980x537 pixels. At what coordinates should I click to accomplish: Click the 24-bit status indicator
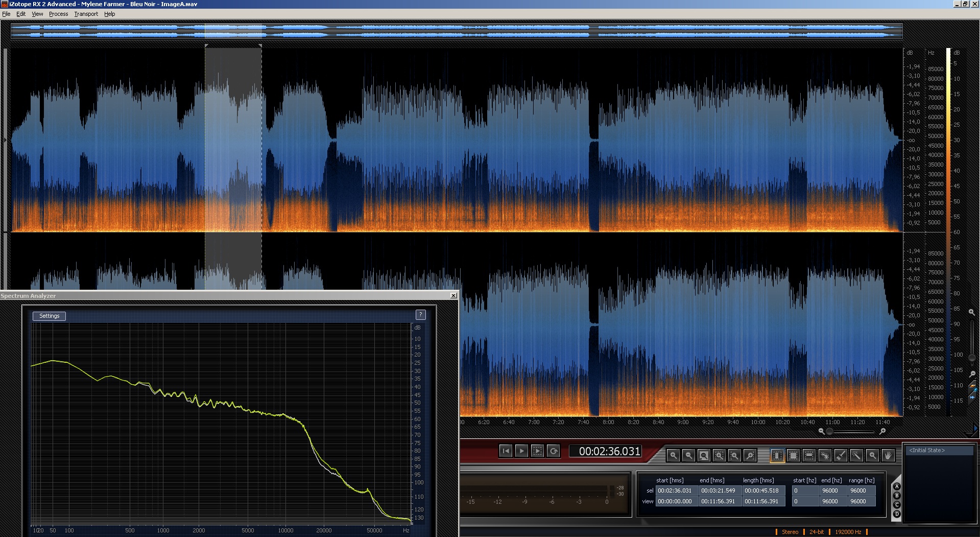[816, 532]
